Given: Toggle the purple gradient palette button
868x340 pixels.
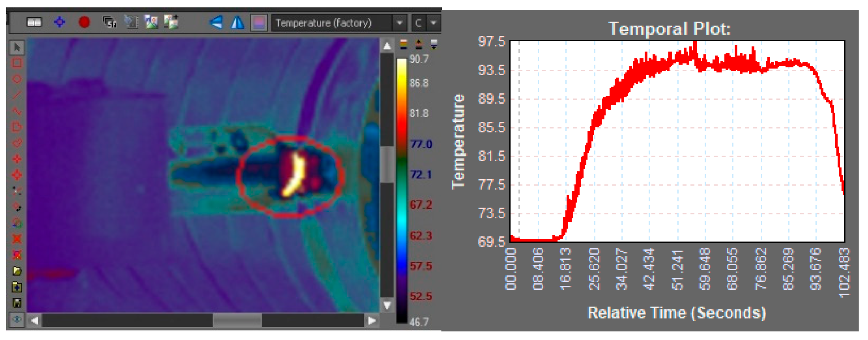Looking at the screenshot, I should 259,23.
